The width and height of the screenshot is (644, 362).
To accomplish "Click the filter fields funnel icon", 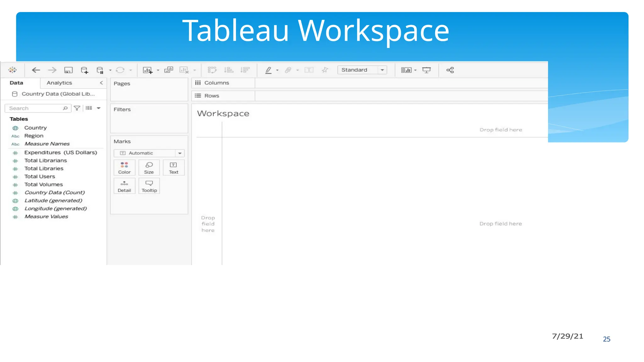I will [77, 108].
